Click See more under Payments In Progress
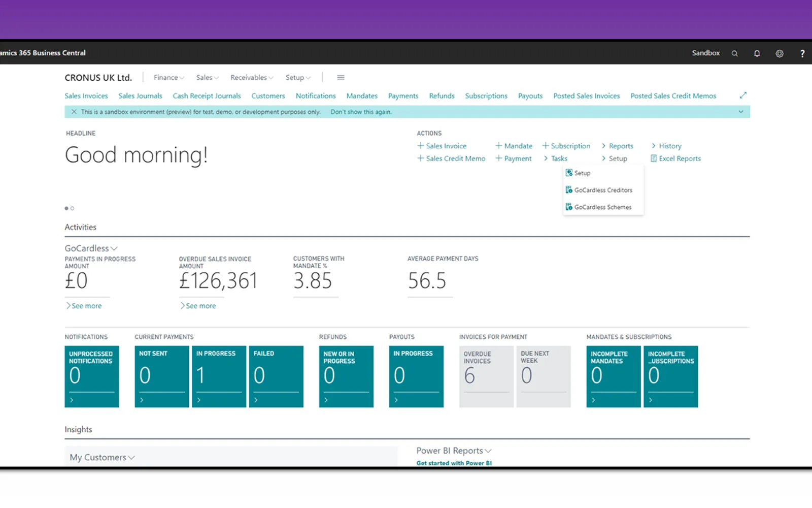 (84, 306)
